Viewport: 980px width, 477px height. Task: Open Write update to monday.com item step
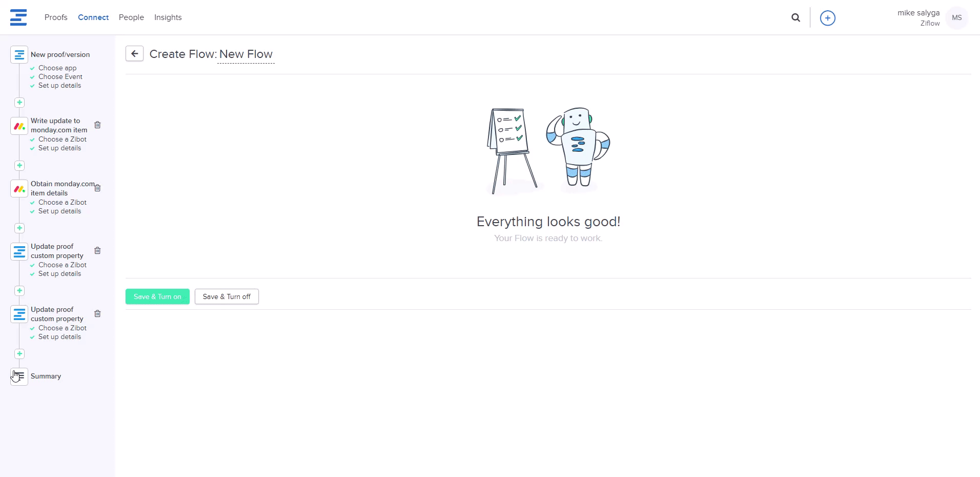[x=59, y=125]
